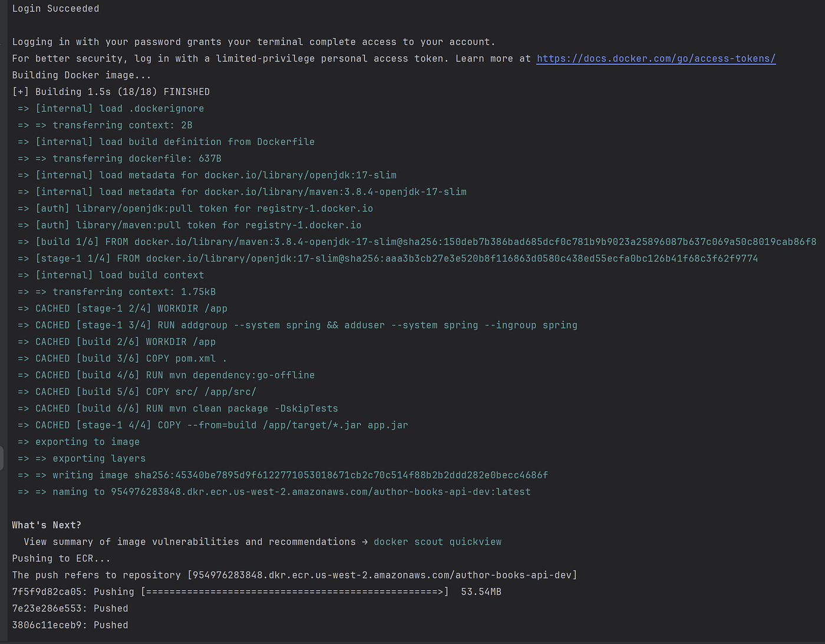
Task: Select the 'Building 1.5s (18/18) FINISHED' line
Action: [111, 91]
